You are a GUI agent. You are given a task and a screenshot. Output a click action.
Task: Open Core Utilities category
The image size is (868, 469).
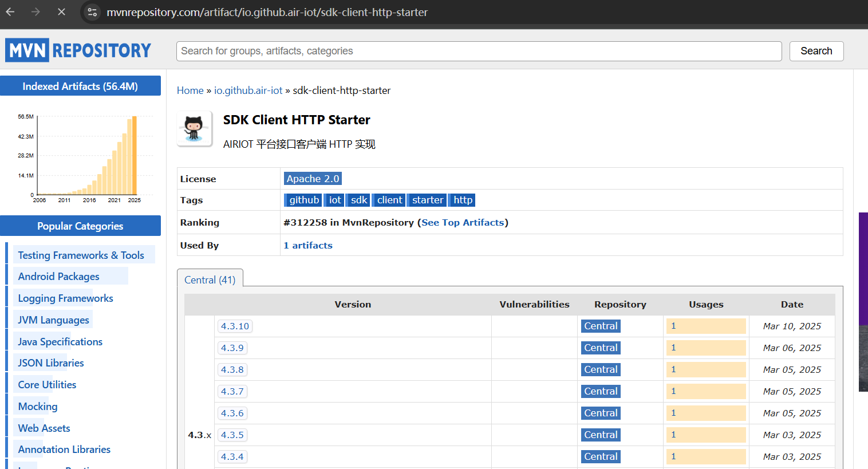click(47, 385)
